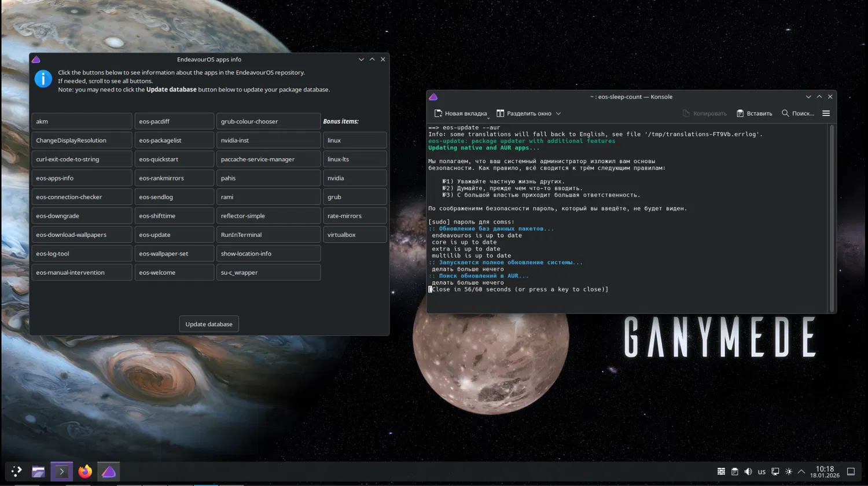The image size is (868, 486).
Task: Switch the 'us' keyboard layout indicator
Action: tap(762, 472)
